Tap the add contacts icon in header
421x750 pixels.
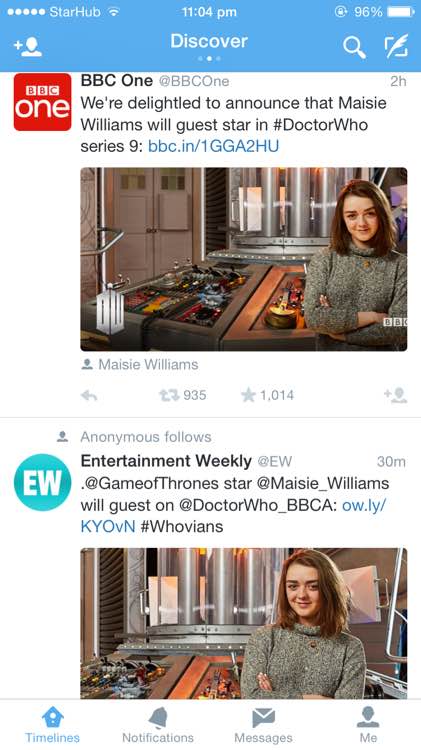(x=28, y=47)
